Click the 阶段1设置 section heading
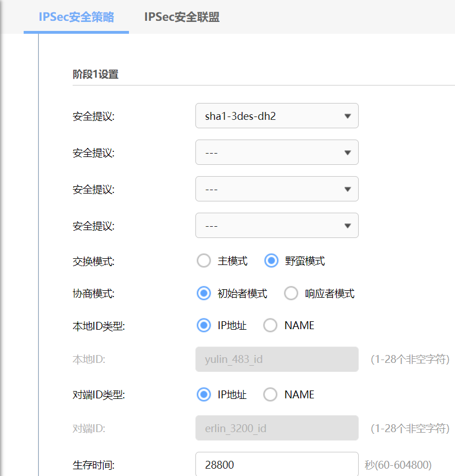 click(96, 74)
